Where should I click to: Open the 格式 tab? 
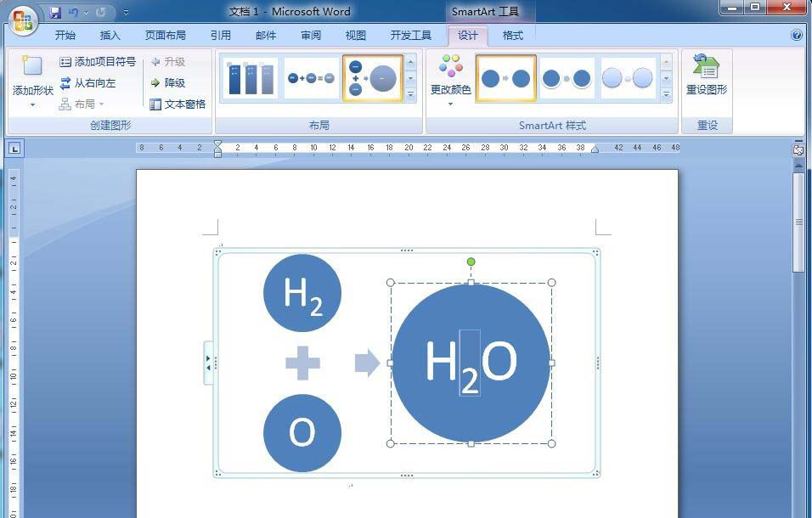click(x=513, y=36)
